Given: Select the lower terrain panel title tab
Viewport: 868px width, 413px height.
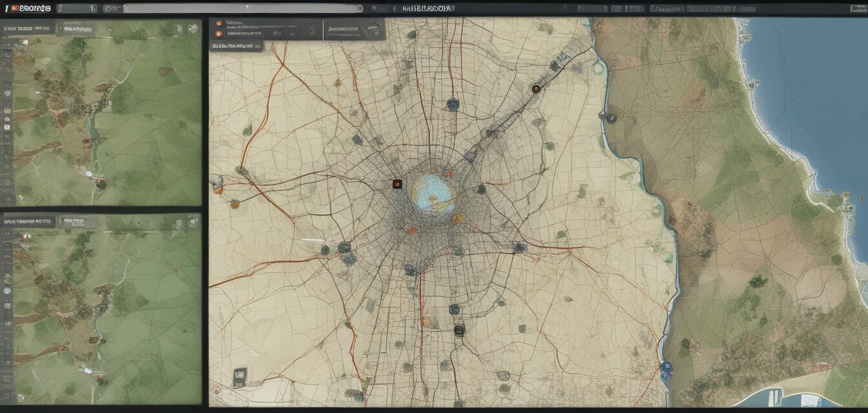Looking at the screenshot, I should 27,222.
